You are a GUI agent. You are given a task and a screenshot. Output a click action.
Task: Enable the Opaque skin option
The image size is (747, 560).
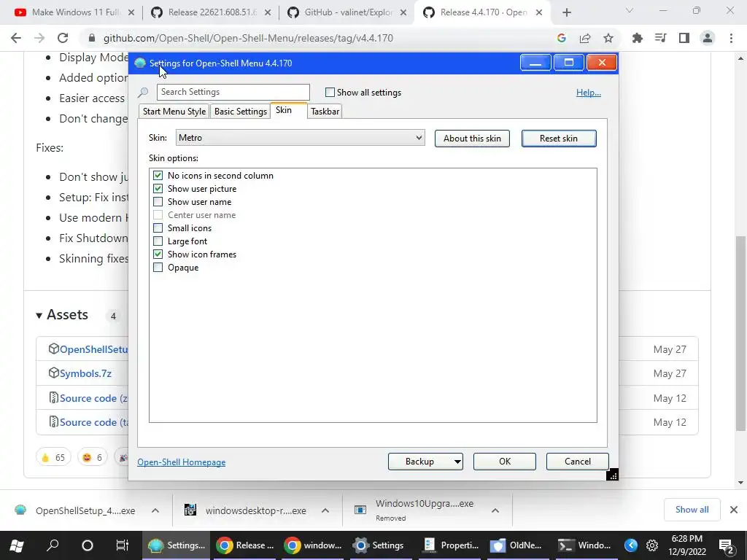(x=158, y=268)
